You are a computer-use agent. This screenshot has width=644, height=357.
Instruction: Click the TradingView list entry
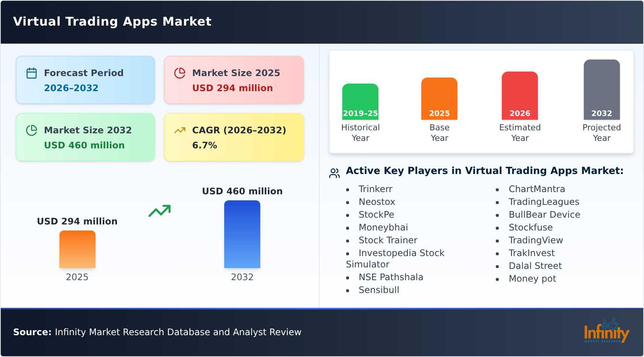pos(536,240)
